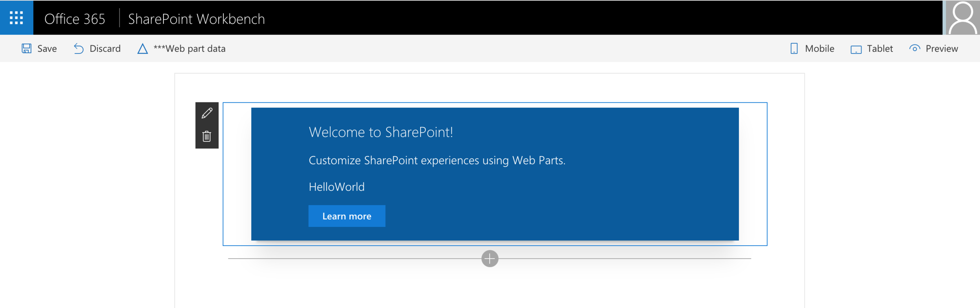Add a new web part with the plus button
980x308 pixels.
click(490, 259)
